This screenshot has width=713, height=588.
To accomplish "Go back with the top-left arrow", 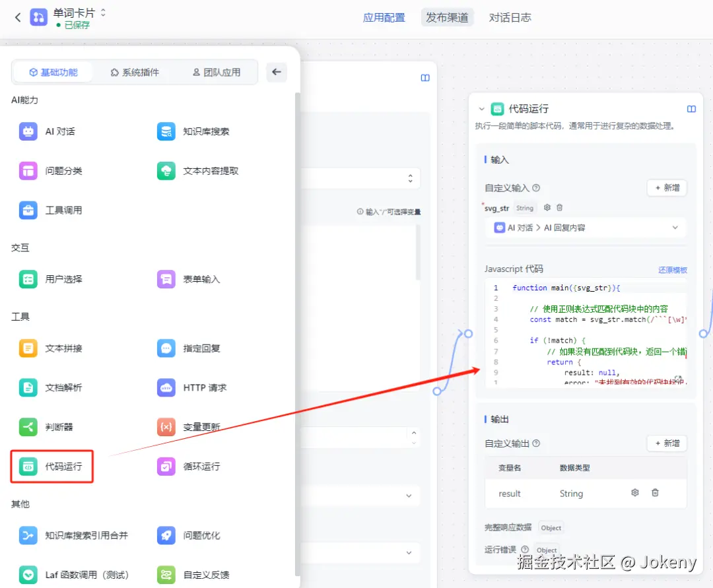I will point(18,18).
